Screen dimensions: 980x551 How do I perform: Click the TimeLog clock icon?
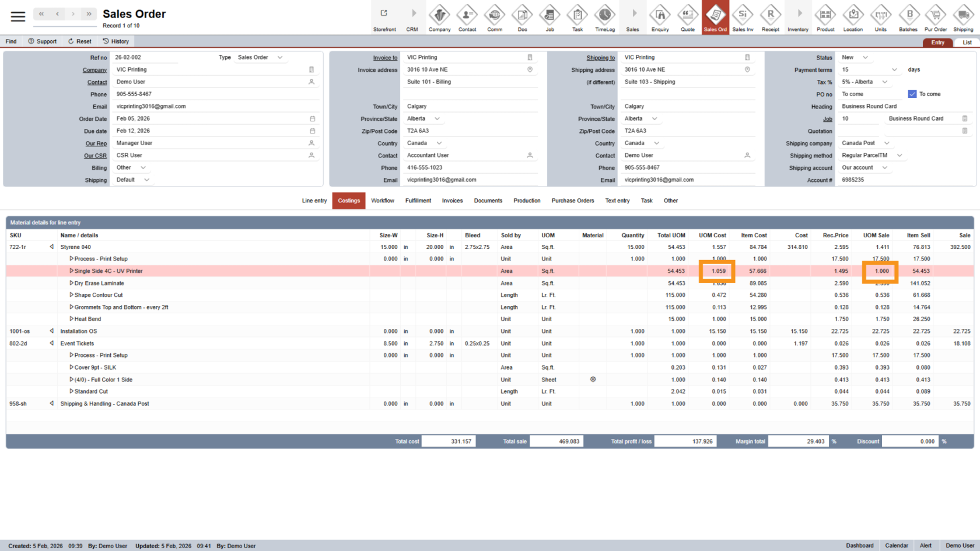coord(605,16)
